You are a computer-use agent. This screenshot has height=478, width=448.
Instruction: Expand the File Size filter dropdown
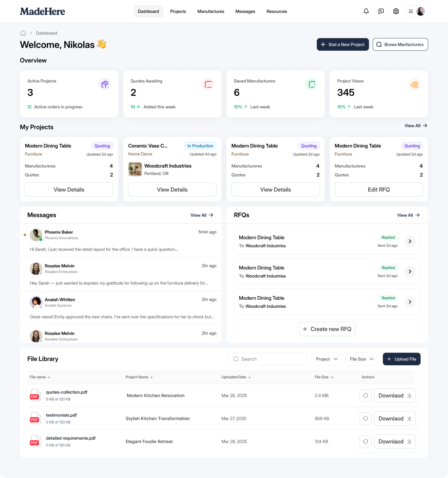click(362, 359)
